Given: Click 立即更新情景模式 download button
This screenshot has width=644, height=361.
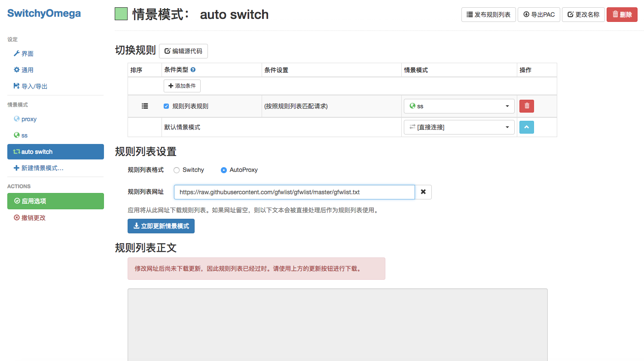Looking at the screenshot, I should click(161, 226).
